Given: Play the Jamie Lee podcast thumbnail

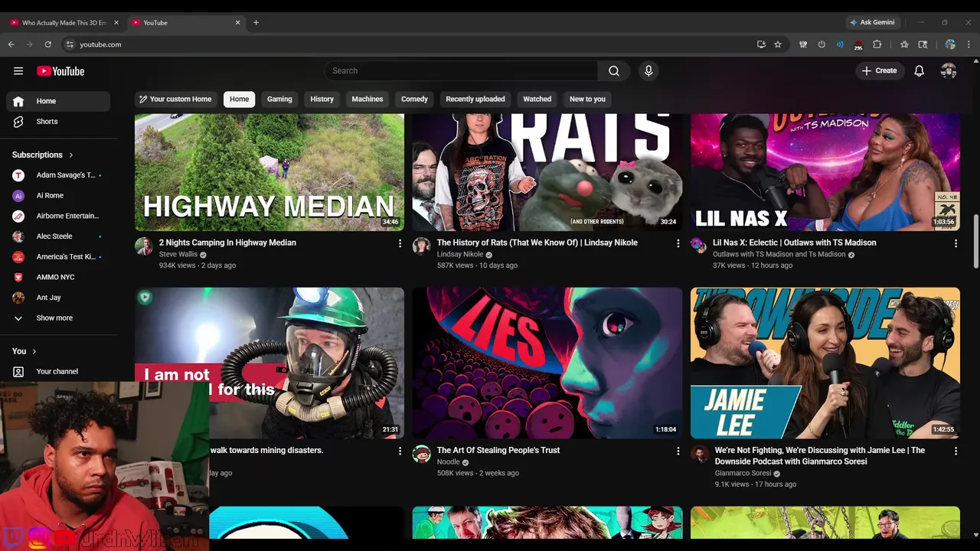Looking at the screenshot, I should point(825,363).
